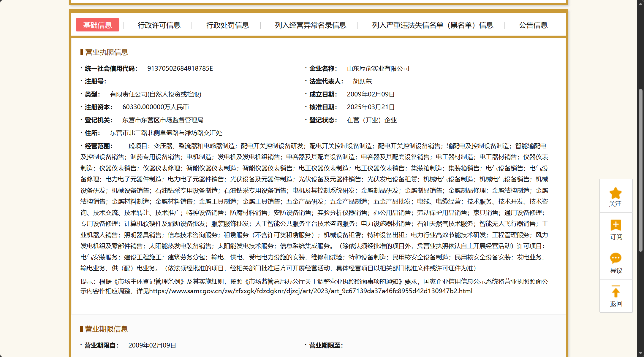
Task: Open the 行政处罚信息 tab
Action: 227,25
